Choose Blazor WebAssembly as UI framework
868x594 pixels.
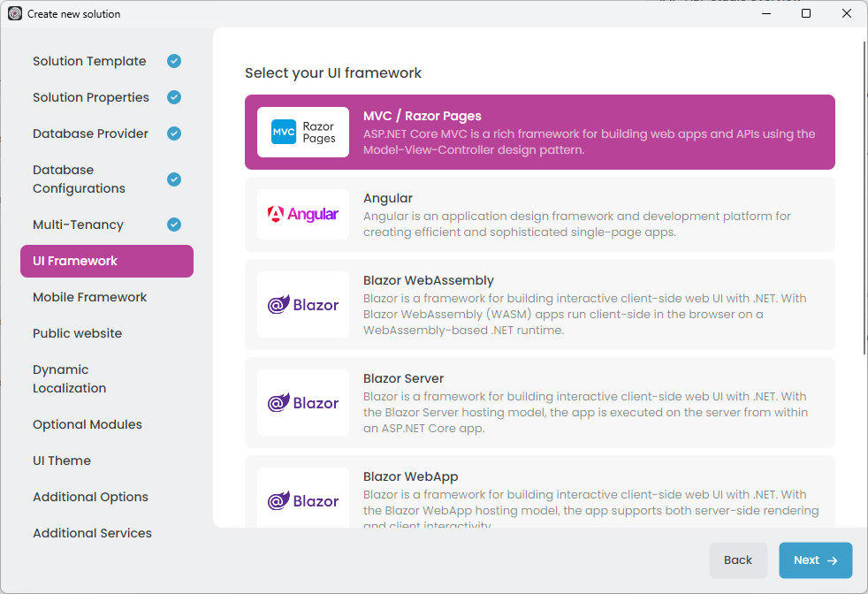tap(540, 304)
